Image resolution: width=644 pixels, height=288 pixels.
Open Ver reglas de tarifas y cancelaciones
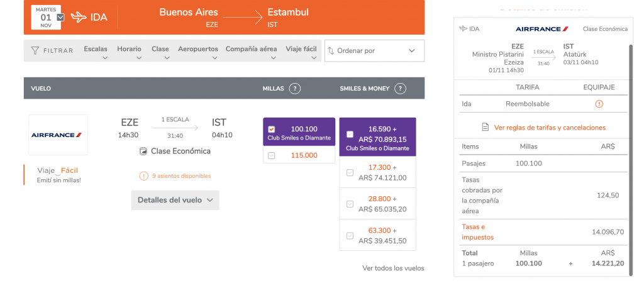[550, 128]
